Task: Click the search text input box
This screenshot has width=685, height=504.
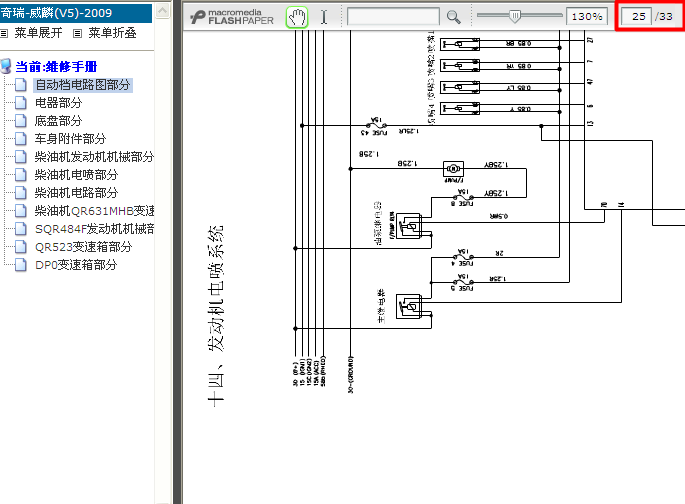Action: coord(392,17)
